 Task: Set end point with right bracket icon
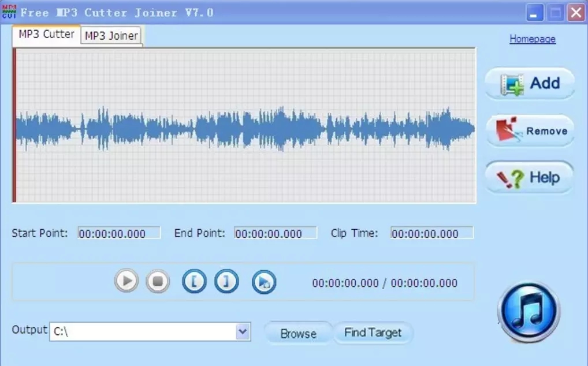point(226,281)
